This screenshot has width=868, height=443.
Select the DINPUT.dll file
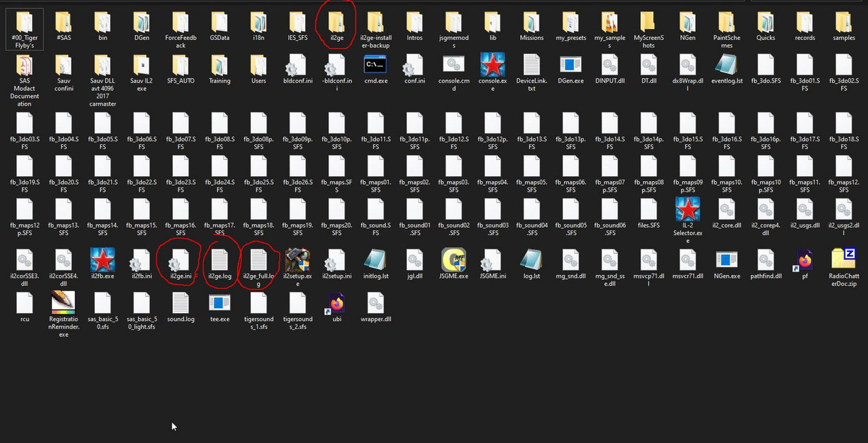610,70
